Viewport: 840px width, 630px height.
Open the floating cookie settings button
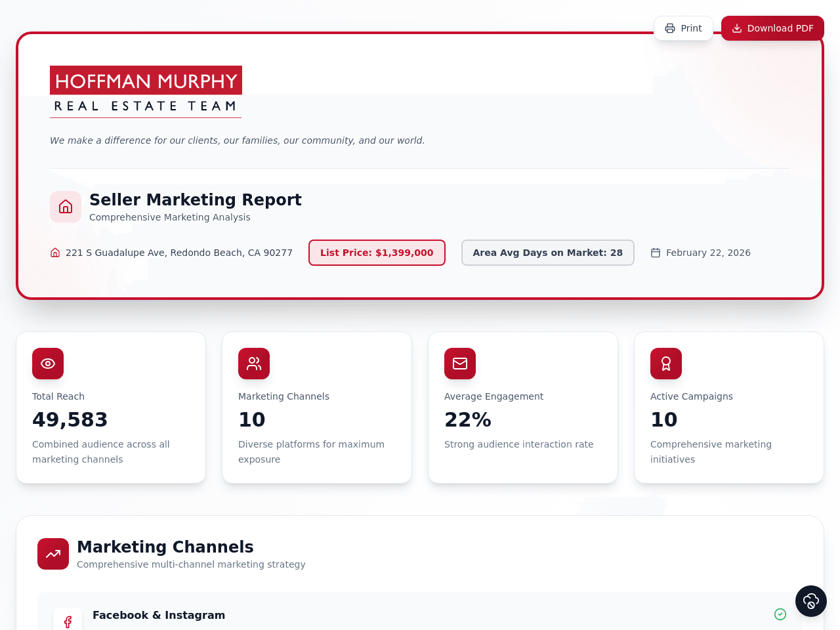(811, 601)
